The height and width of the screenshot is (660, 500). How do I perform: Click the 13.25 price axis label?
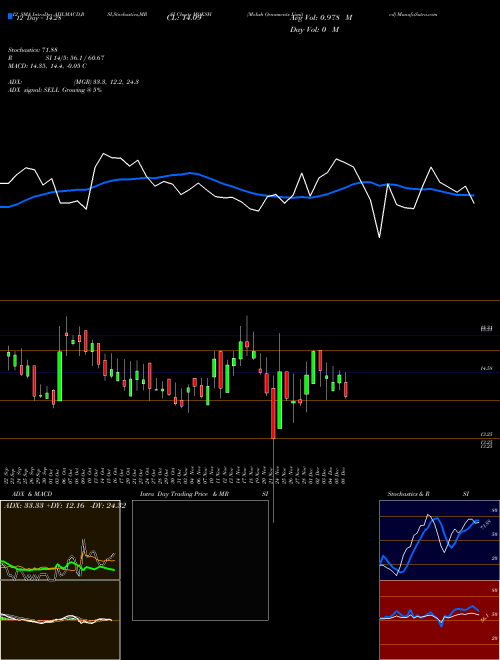tap(487, 434)
